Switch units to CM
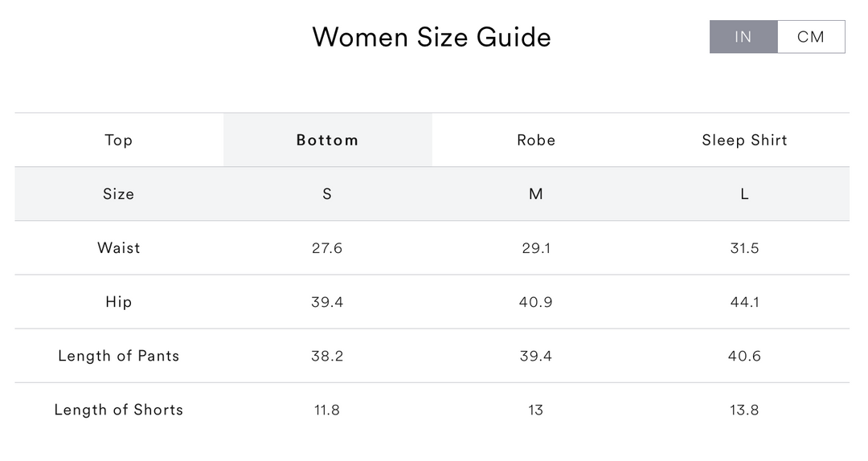 coord(811,37)
